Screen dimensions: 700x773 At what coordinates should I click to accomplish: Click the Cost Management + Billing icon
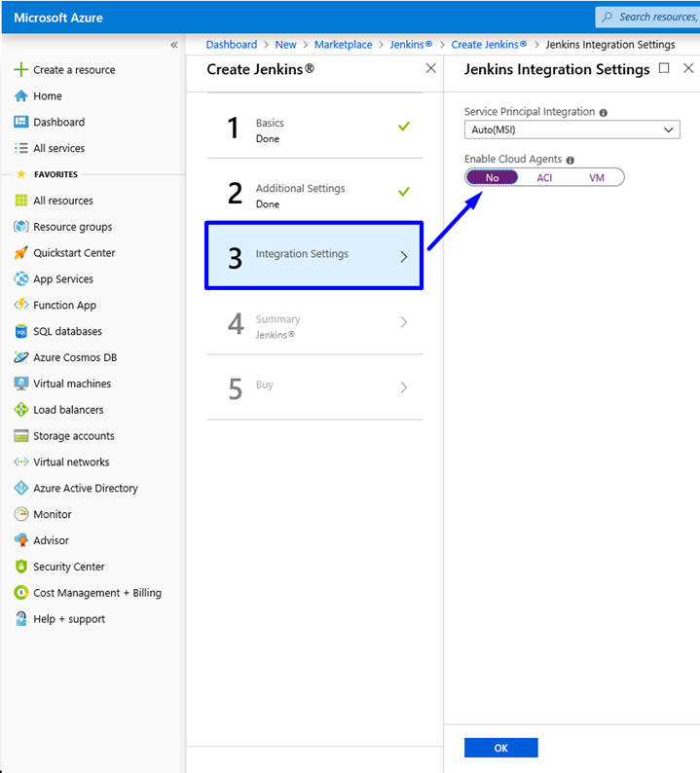click(x=20, y=592)
